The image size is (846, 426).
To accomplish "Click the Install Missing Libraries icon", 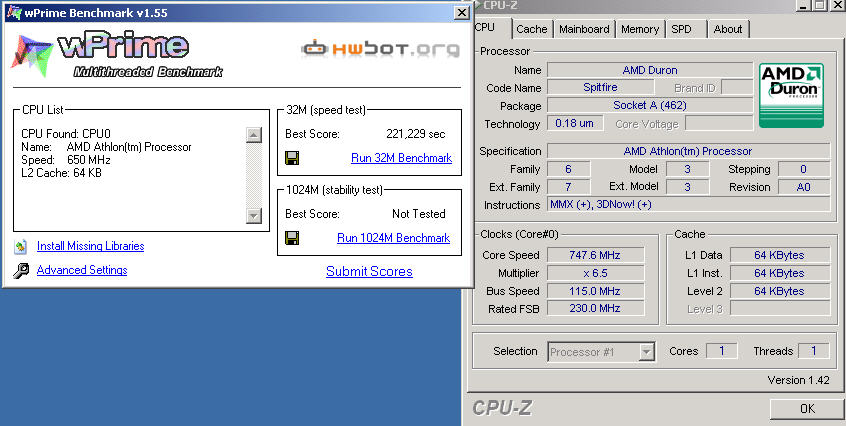I will 21,246.
